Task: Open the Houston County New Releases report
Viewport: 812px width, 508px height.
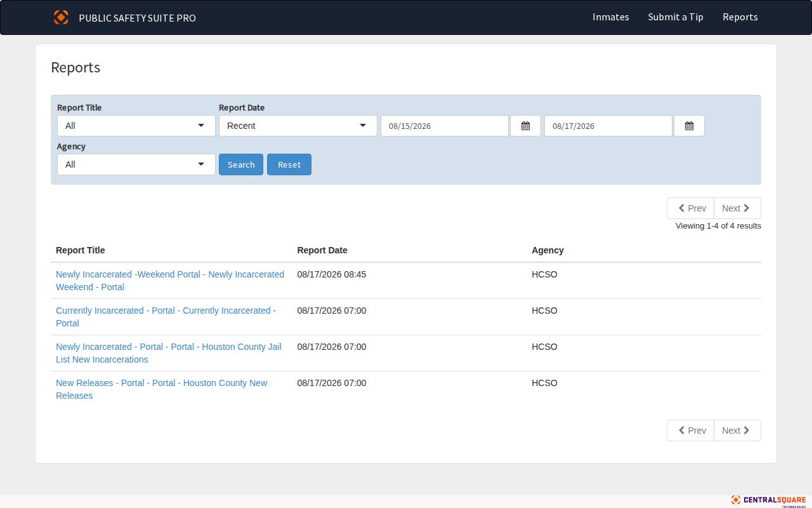Action: [x=162, y=389]
